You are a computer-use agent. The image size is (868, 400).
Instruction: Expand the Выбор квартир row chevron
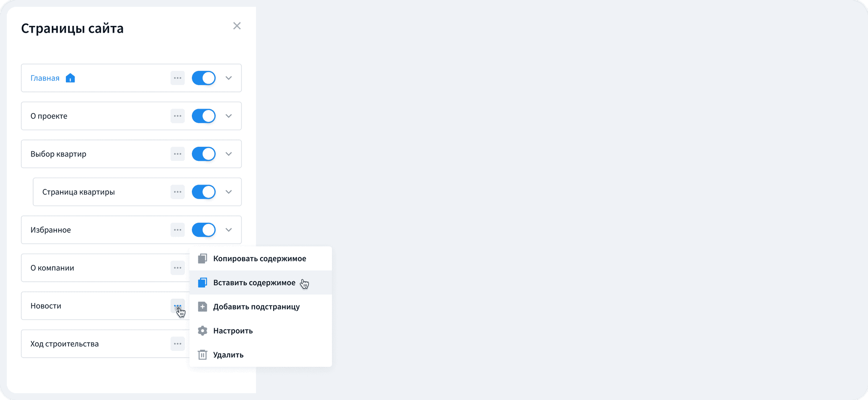click(229, 154)
